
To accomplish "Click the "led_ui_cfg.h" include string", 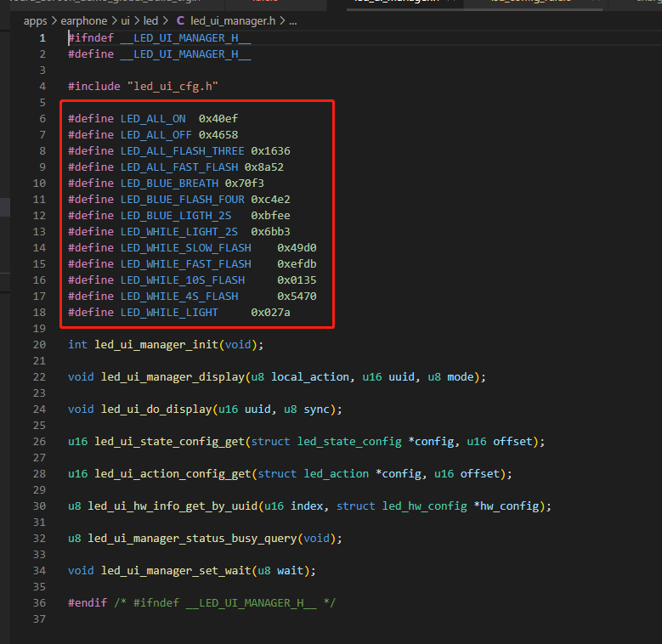I will tap(173, 87).
